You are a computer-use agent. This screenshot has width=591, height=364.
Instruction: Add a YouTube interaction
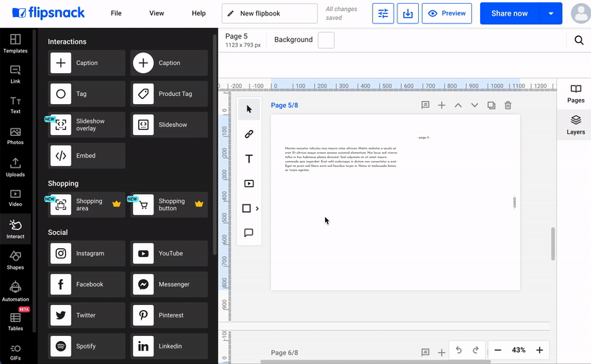pos(169,253)
